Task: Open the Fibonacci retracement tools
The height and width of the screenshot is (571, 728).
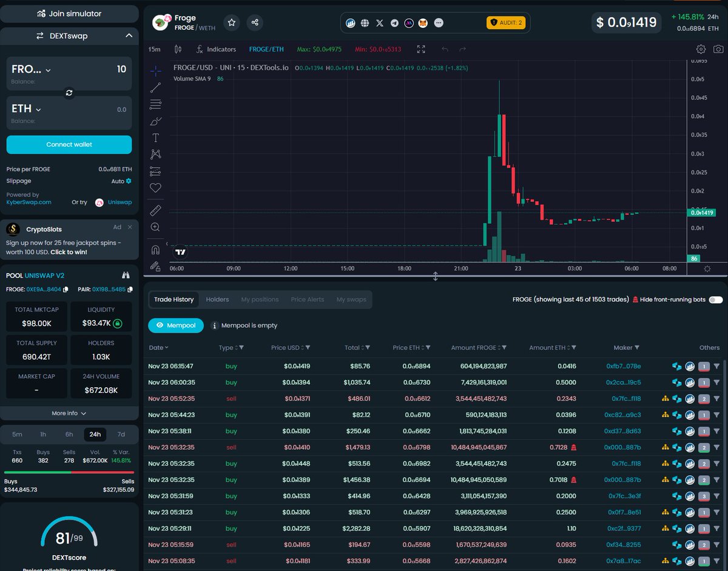Action: 155,104
